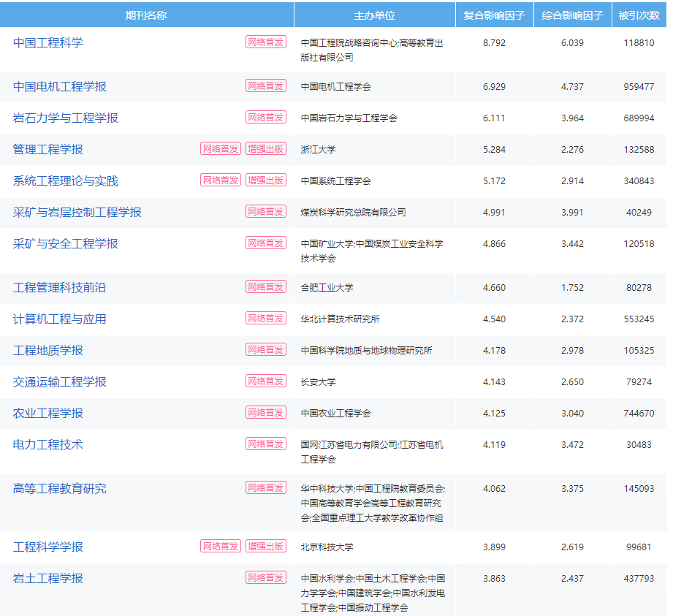Click 网络首发 tag for 计算机工程与应用
The height and width of the screenshot is (616, 673).
[266, 318]
